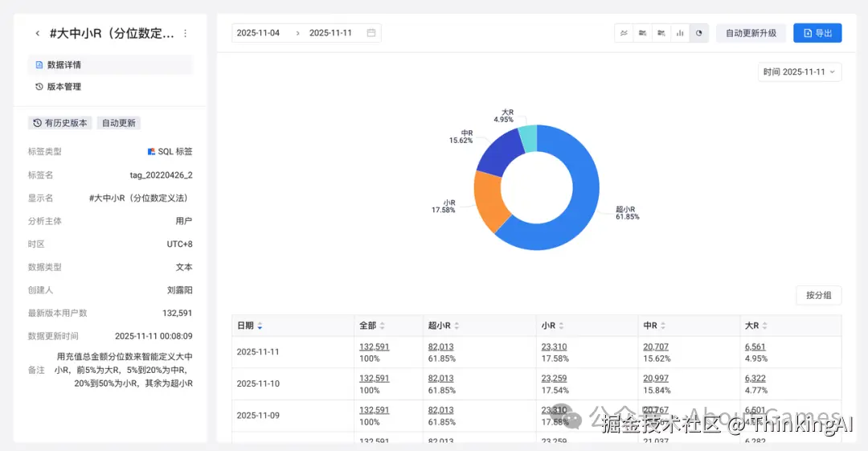Switch to the pie chart view

click(699, 33)
